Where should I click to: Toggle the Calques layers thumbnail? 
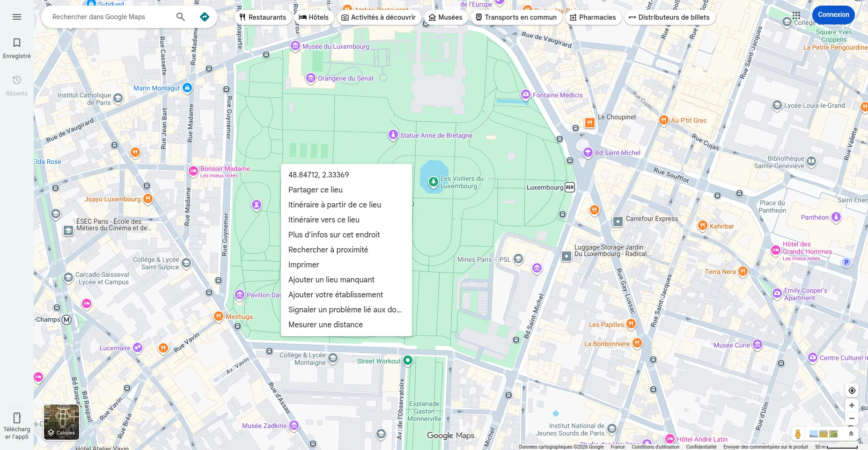61,421
